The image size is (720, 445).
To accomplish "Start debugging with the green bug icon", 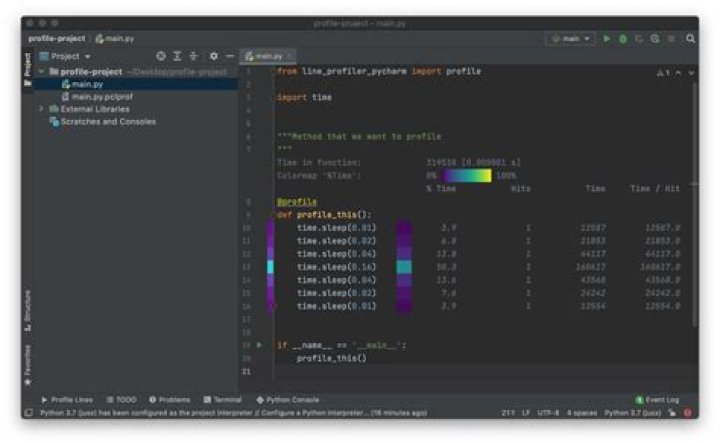I will 623,39.
